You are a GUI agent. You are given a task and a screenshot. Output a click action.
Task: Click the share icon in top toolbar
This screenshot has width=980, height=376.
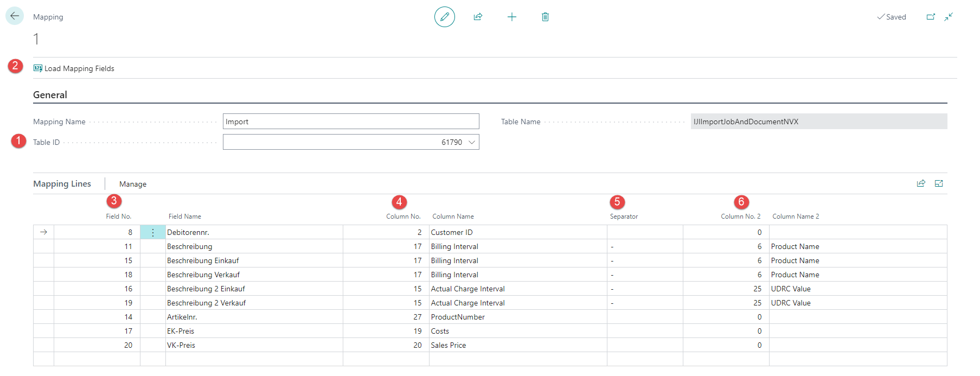click(x=478, y=17)
